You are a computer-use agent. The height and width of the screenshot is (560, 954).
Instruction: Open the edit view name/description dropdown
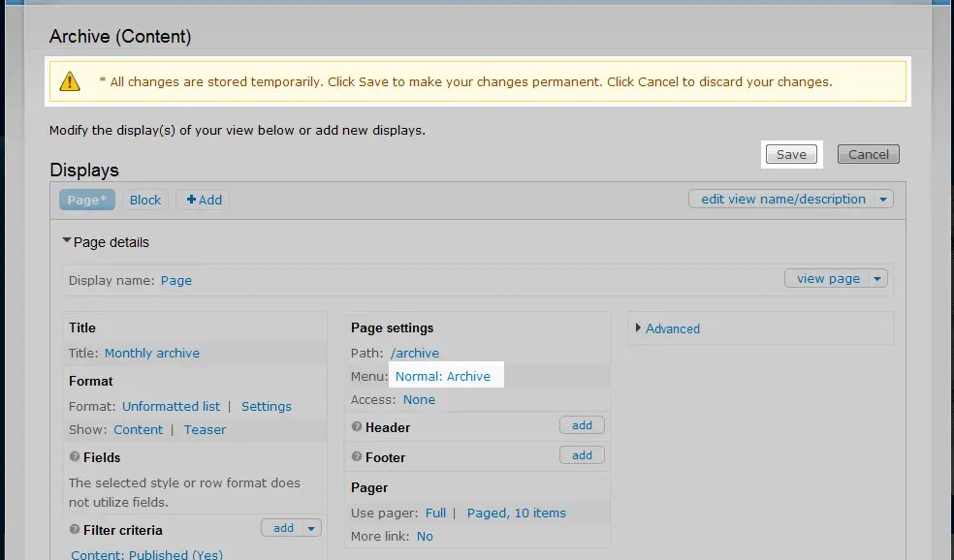(x=882, y=199)
